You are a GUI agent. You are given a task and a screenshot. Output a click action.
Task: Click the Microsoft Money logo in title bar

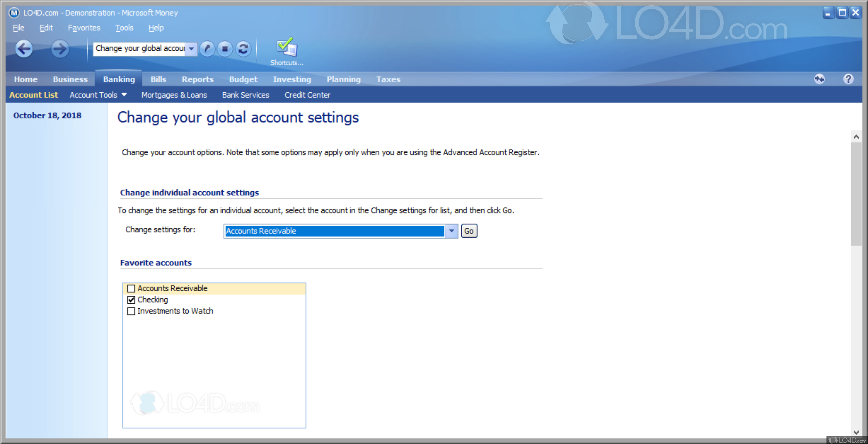coord(14,12)
